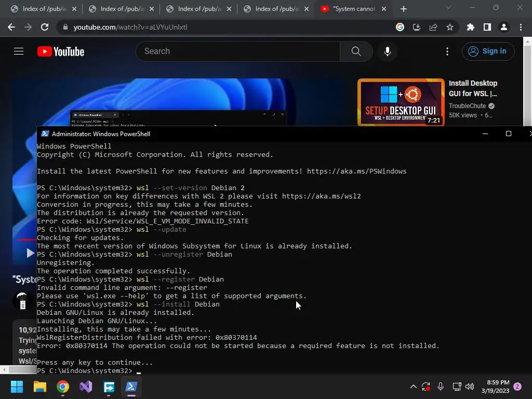Click the sync status tray icon
Viewport: 532px width, 399px height.
click(x=426, y=387)
